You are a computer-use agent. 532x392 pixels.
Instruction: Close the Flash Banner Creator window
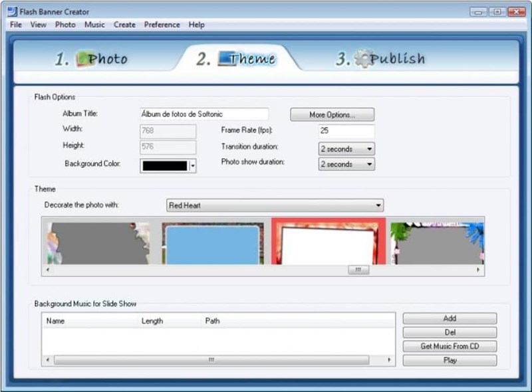pyautogui.click(x=517, y=12)
